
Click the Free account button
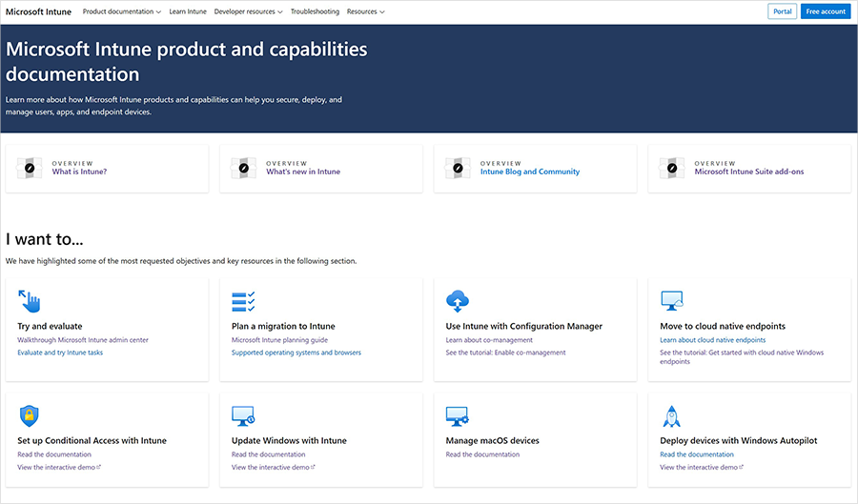click(x=826, y=11)
